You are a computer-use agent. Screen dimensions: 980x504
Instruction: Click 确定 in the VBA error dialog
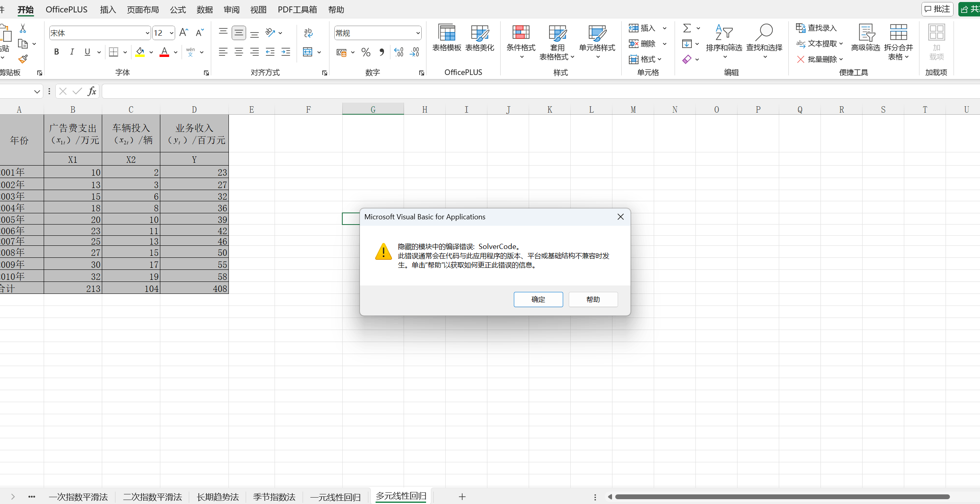(x=538, y=300)
